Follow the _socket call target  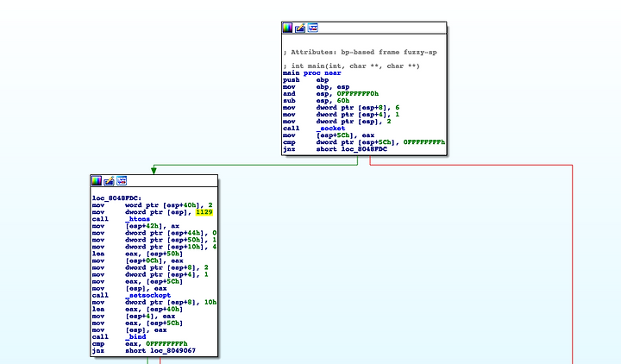330,129
